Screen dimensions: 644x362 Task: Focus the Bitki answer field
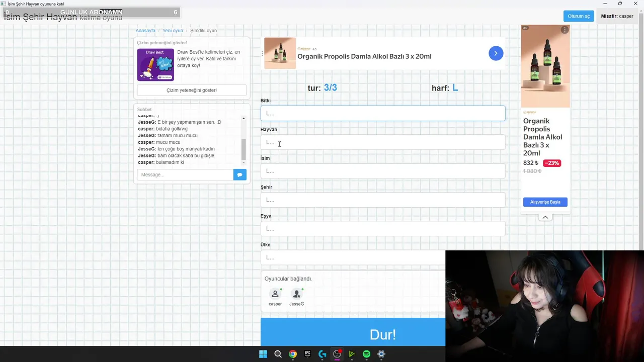coord(383,113)
